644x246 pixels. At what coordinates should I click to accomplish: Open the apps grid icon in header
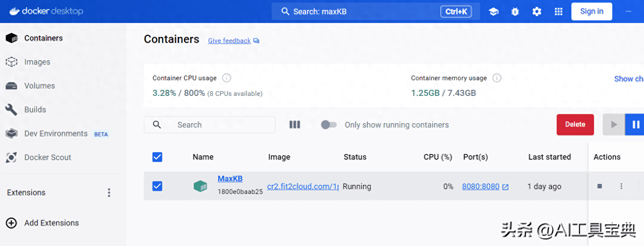click(558, 12)
